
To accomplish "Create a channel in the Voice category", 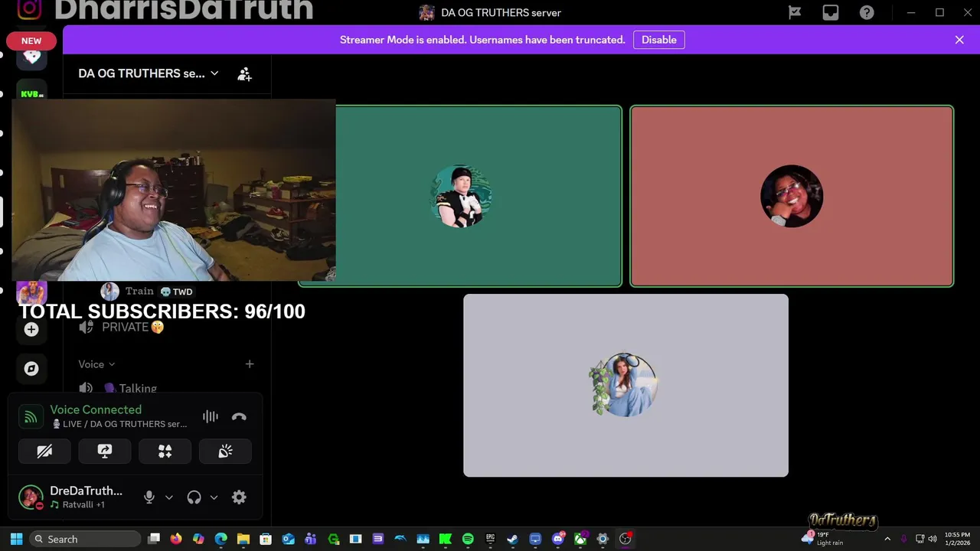I will pos(249,364).
